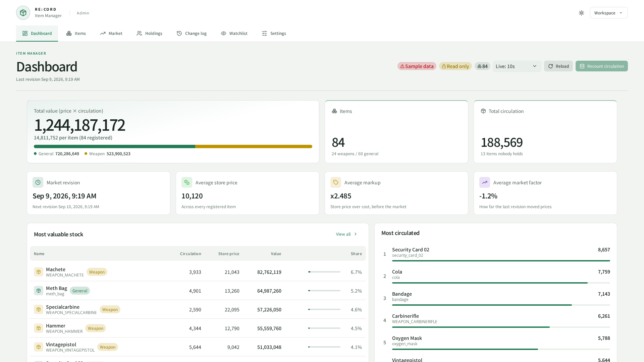The width and height of the screenshot is (644, 362).
Task: Click the Total circulation cube icon
Action: point(483,111)
